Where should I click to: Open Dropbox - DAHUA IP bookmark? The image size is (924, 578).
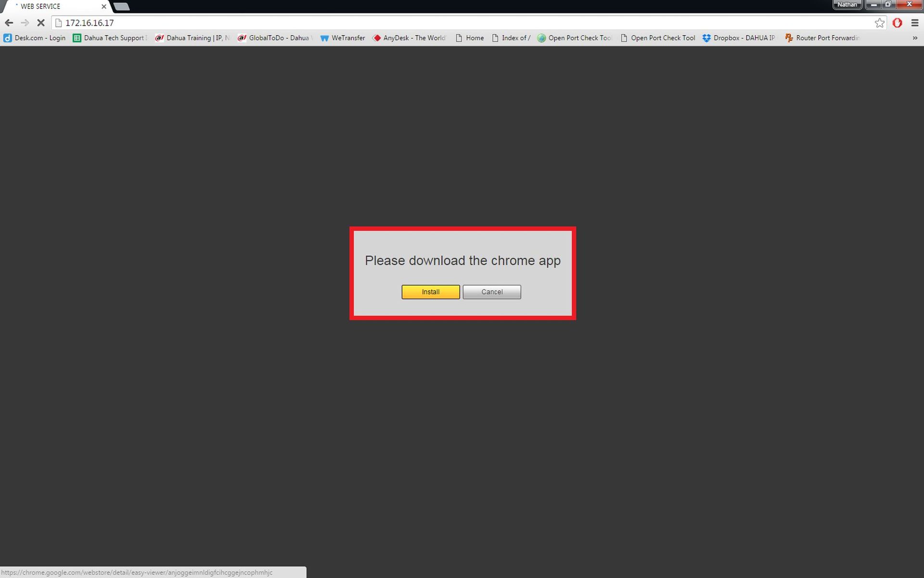pyautogui.click(x=739, y=38)
